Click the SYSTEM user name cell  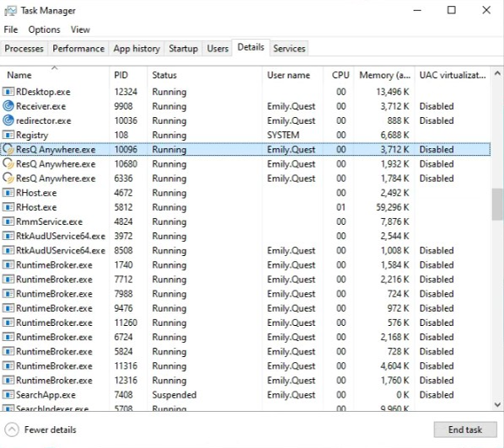click(x=283, y=136)
